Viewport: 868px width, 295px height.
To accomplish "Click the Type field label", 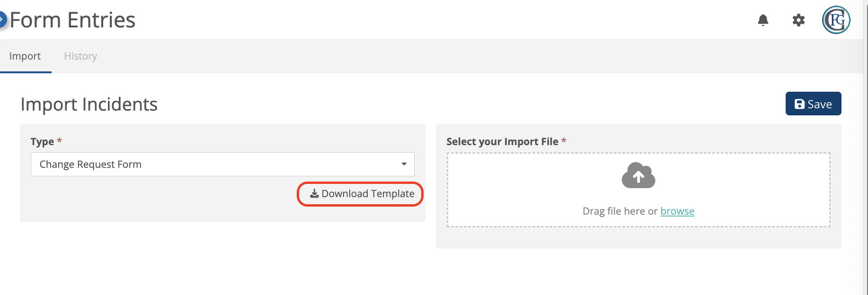I will [x=42, y=142].
